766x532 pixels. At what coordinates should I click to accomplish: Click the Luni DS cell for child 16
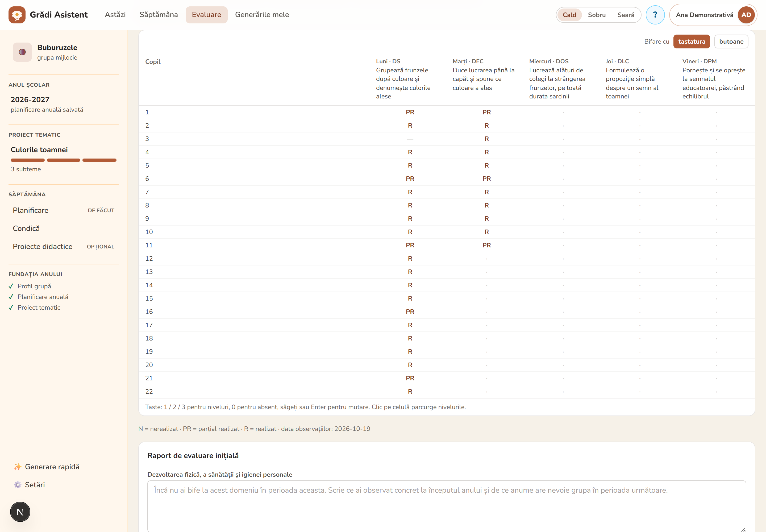point(410,312)
